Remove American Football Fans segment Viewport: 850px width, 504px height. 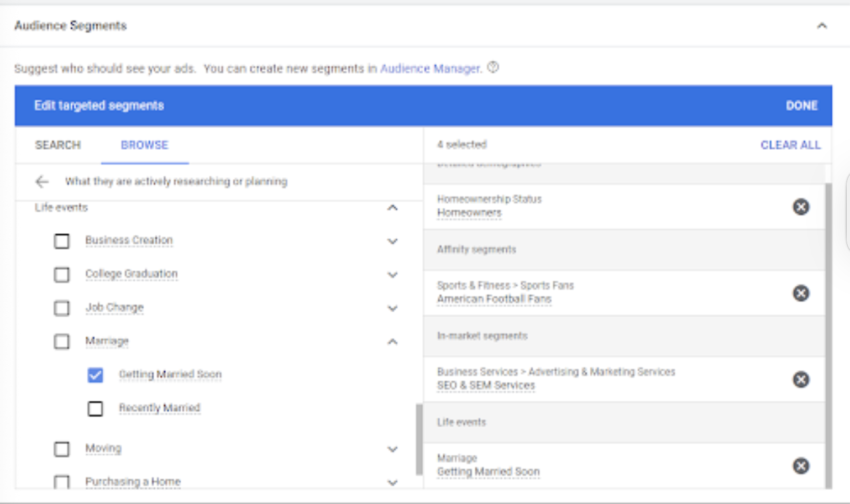(x=801, y=293)
